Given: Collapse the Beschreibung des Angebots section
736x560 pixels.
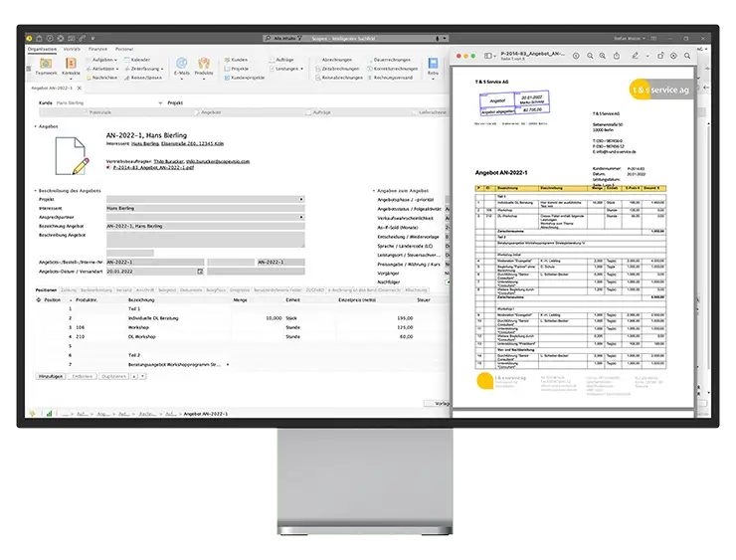Looking at the screenshot, I should [35, 190].
